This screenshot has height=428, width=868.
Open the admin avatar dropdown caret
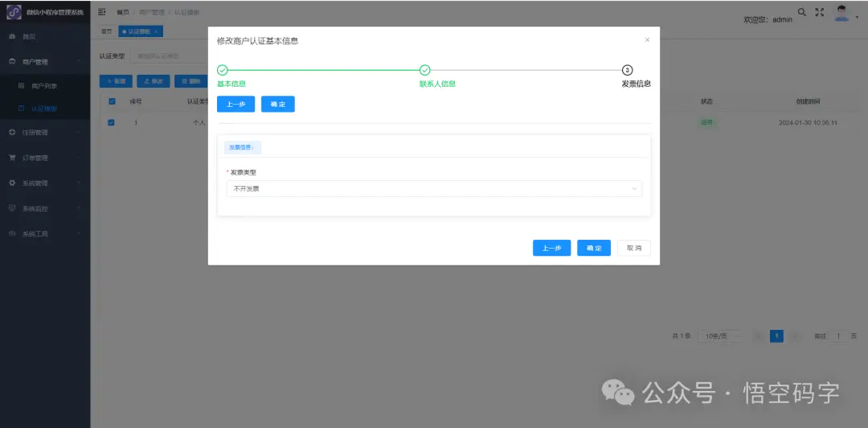point(857,15)
